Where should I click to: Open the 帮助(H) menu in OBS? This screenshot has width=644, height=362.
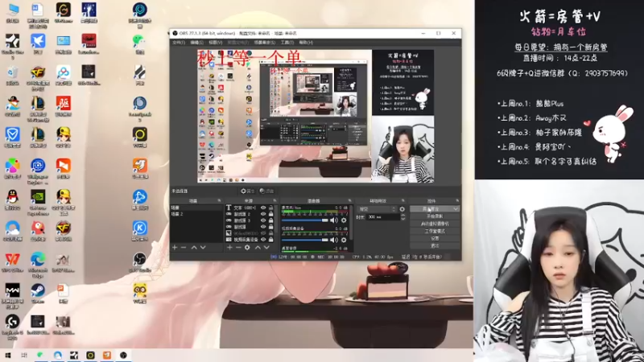[x=306, y=43]
